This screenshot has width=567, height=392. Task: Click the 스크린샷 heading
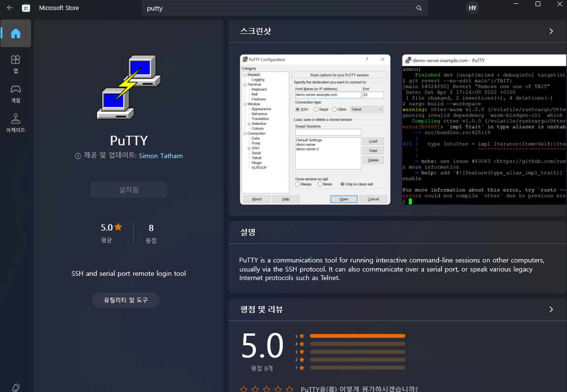(x=256, y=31)
